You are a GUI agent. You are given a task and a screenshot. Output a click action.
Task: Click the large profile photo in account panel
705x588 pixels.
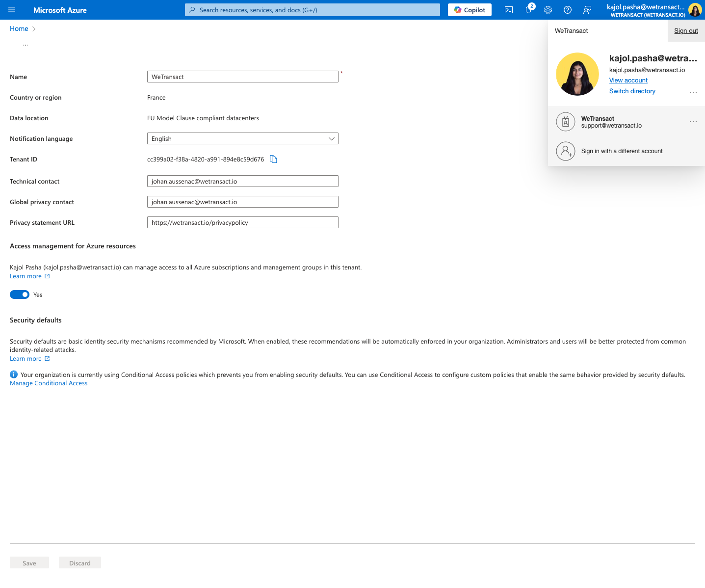(577, 74)
